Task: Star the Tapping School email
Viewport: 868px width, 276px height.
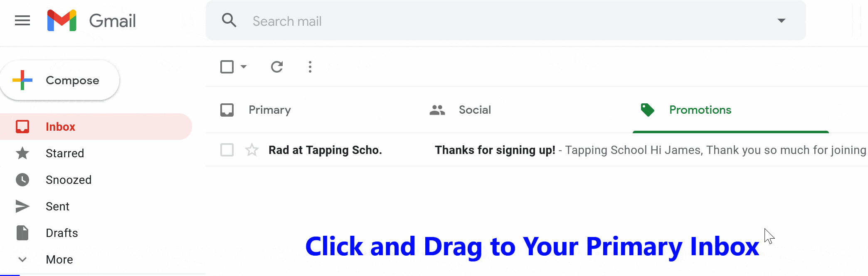Action: tap(252, 150)
